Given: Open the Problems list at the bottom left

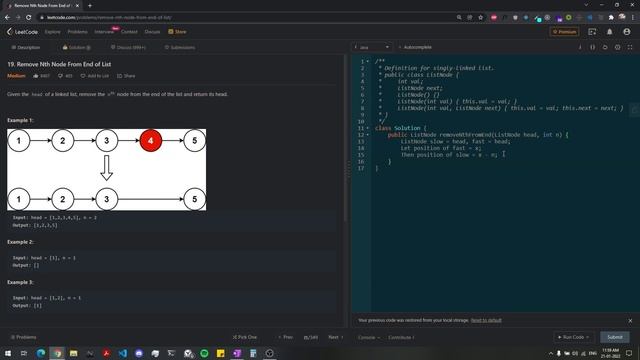Looking at the screenshot, I should [24, 337].
